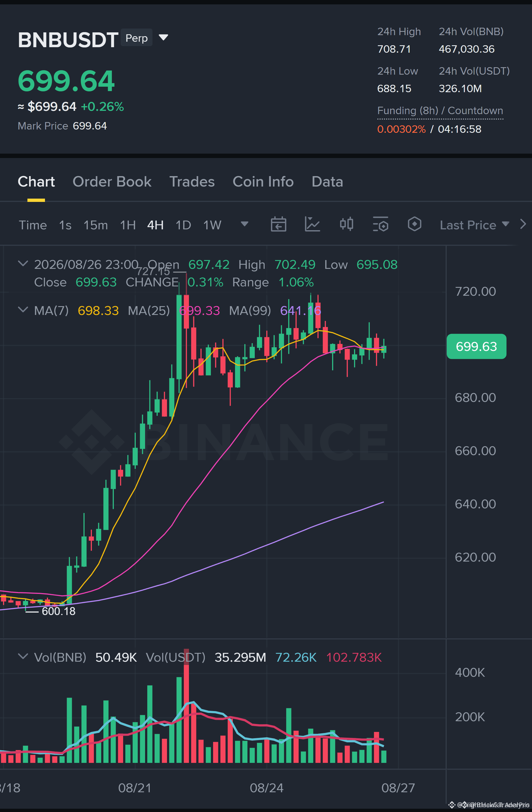Open more time intervals dropdown arrow
Image resolution: width=532 pixels, height=812 pixels.
click(244, 224)
